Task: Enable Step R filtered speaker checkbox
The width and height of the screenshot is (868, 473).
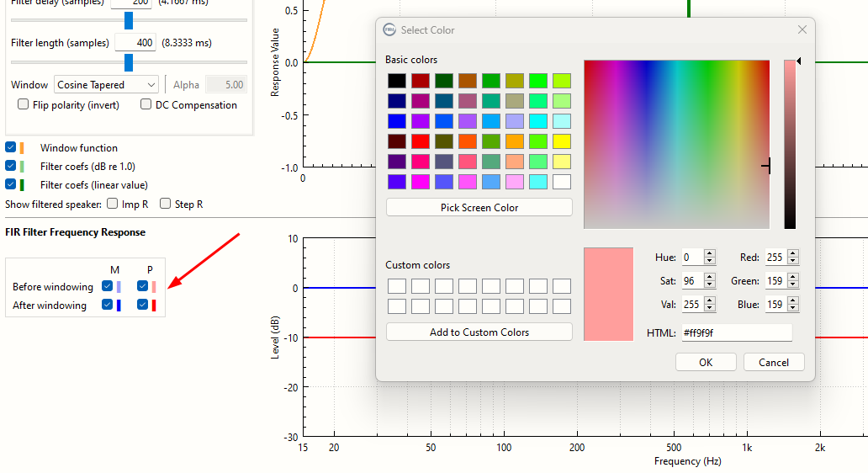Action: point(165,204)
